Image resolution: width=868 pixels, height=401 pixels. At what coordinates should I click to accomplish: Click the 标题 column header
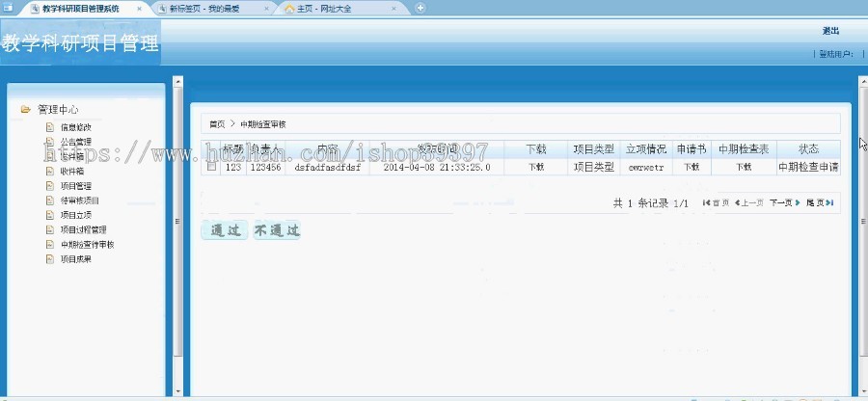[x=233, y=148]
